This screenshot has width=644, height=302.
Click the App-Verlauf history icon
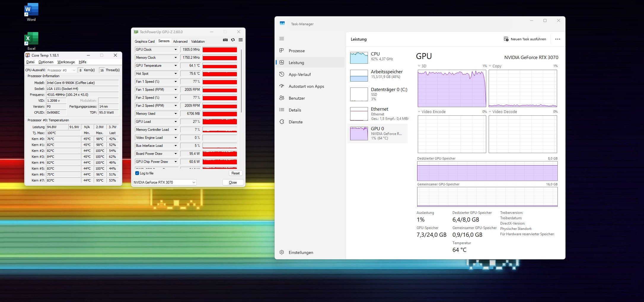pos(282,74)
